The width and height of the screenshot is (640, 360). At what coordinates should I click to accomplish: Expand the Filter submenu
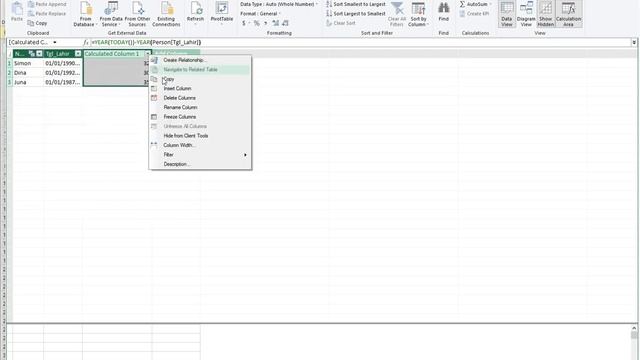200,155
